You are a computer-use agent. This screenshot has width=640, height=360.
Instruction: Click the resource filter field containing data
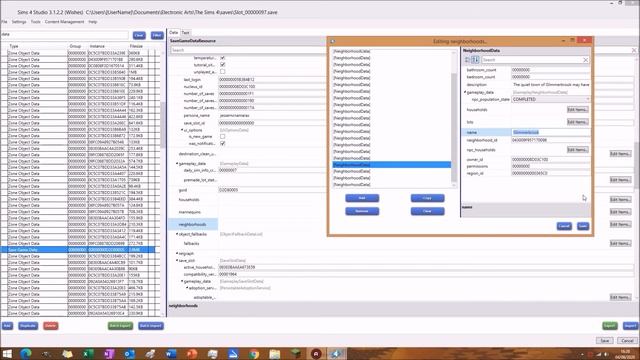64,35
